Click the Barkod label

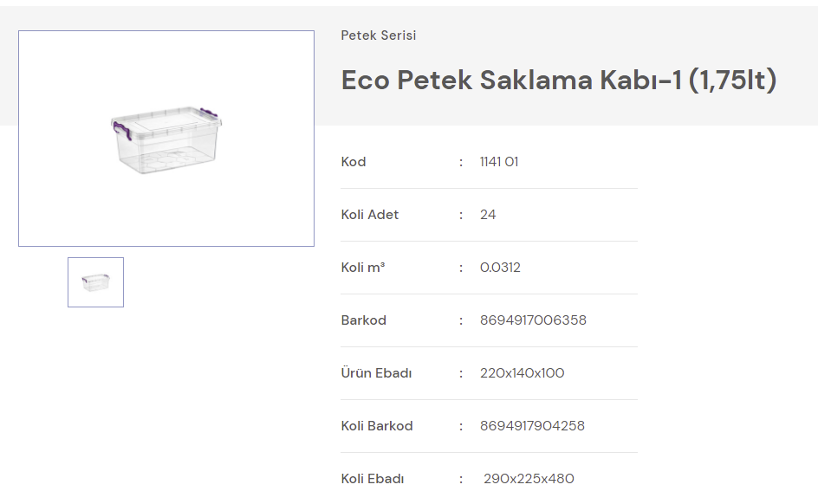click(x=364, y=320)
